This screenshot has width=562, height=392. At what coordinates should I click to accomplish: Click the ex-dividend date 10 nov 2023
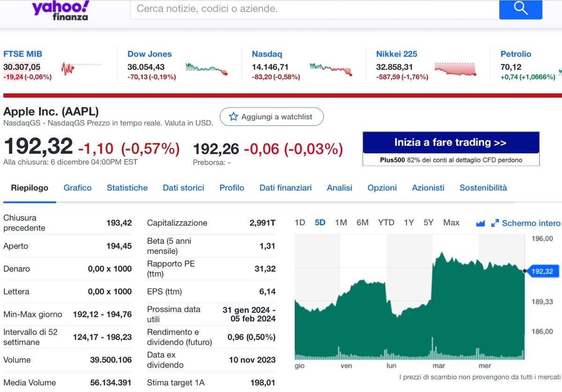(x=252, y=360)
